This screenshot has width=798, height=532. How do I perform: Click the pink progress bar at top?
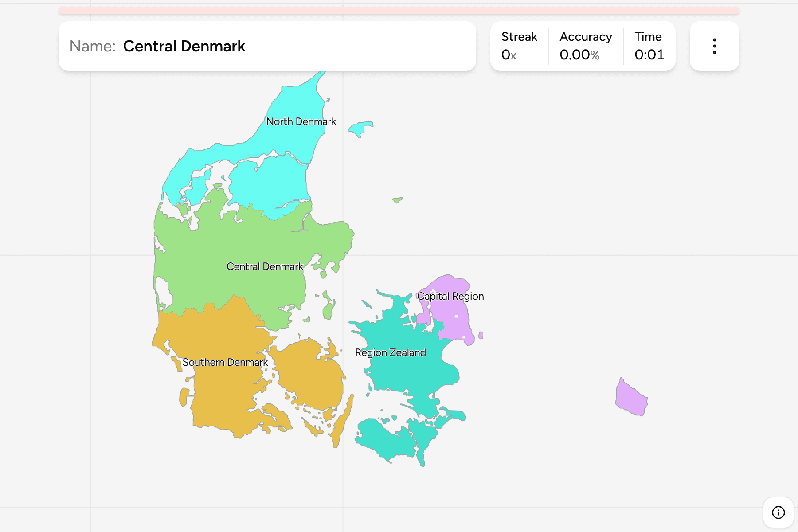(x=399, y=11)
